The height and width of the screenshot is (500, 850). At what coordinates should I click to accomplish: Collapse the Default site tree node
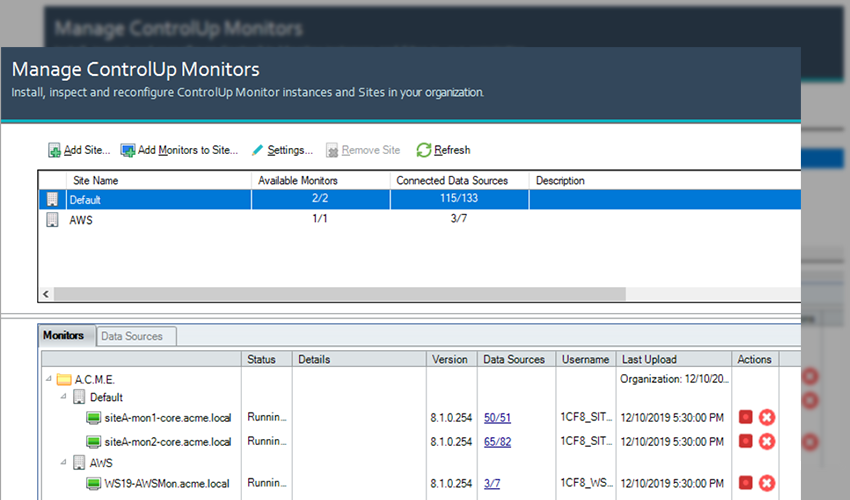click(64, 396)
